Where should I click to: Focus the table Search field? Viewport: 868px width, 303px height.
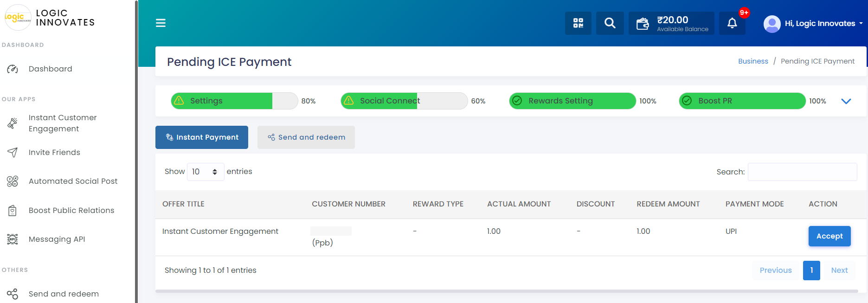pos(802,172)
